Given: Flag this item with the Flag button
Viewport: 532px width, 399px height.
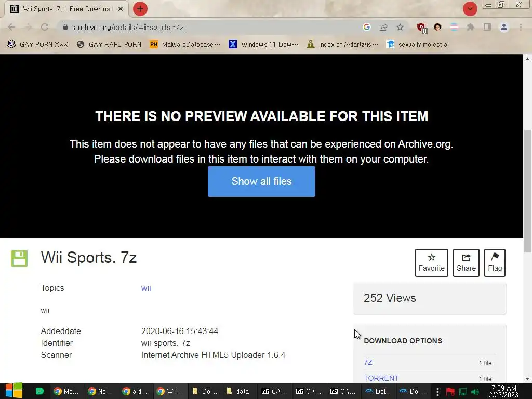Looking at the screenshot, I should pyautogui.click(x=495, y=262).
